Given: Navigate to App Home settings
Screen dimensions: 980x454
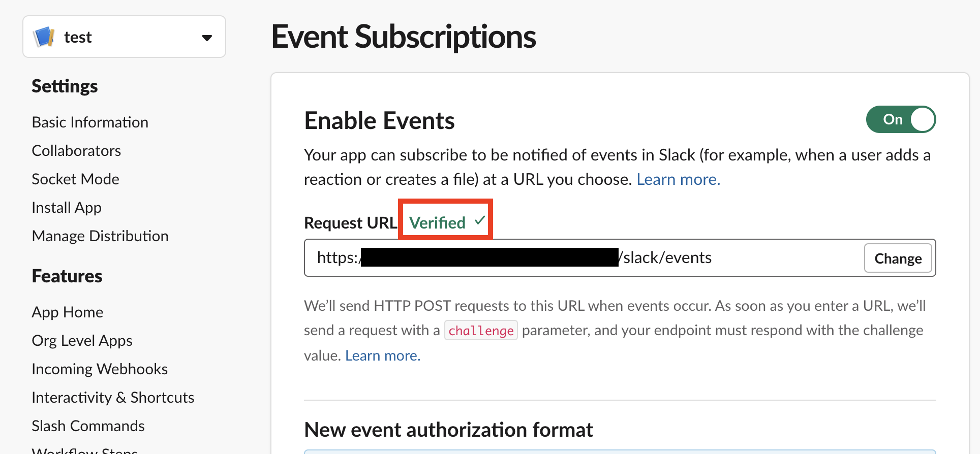Looking at the screenshot, I should pos(68,312).
